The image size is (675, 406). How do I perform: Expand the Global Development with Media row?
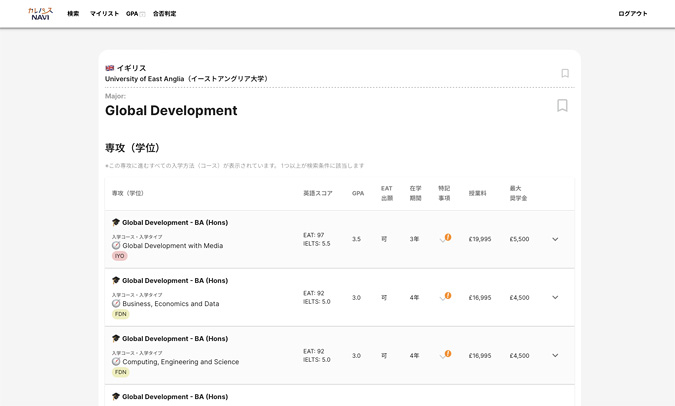tap(555, 239)
